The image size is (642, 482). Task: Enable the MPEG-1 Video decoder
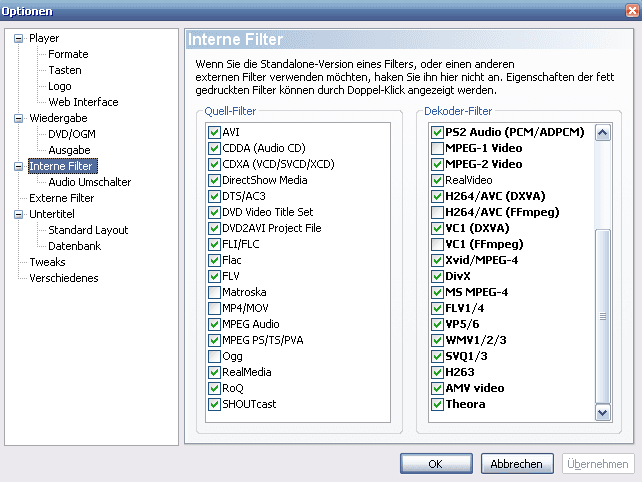(x=437, y=148)
